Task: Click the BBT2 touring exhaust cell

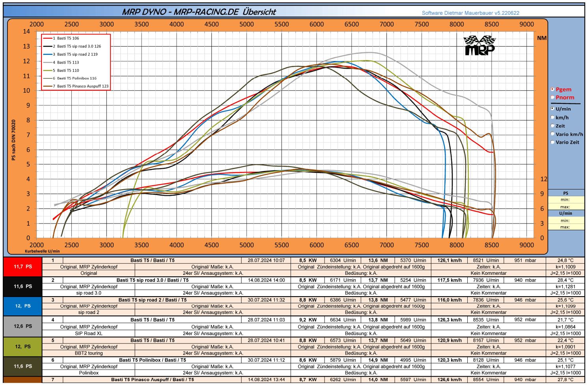Action: point(89,353)
